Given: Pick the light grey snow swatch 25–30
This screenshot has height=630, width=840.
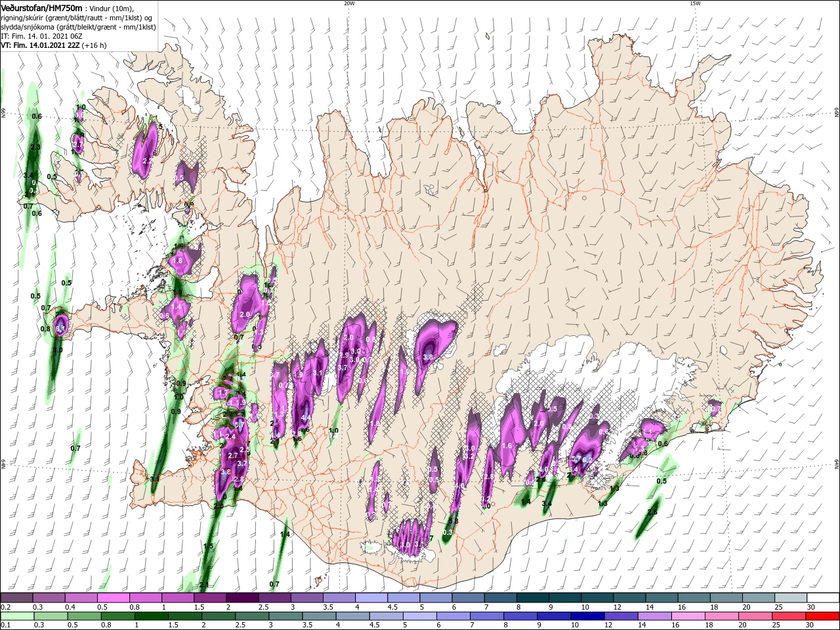Looking at the screenshot, I should [791, 598].
